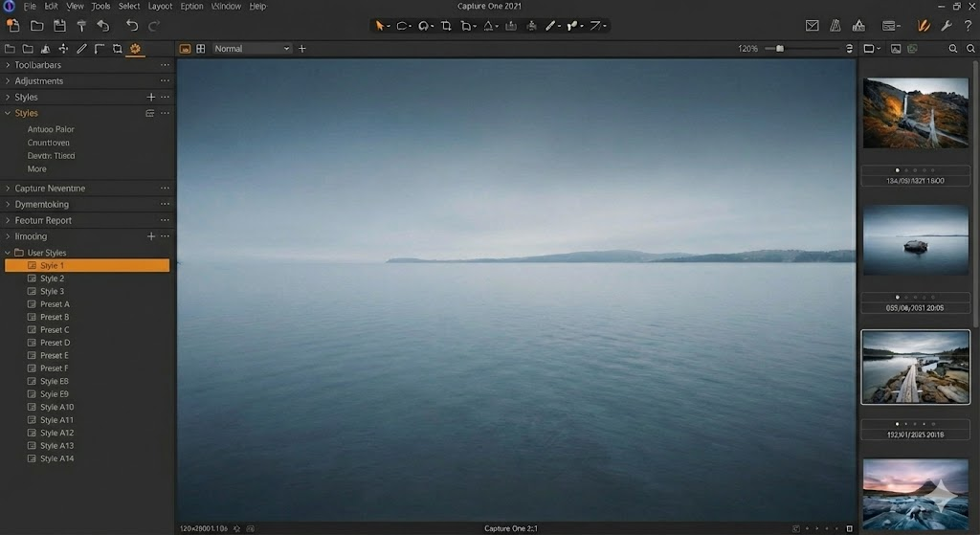Open options dots for Adjustments panel
Viewport: 980px width, 535px height.
[165, 81]
